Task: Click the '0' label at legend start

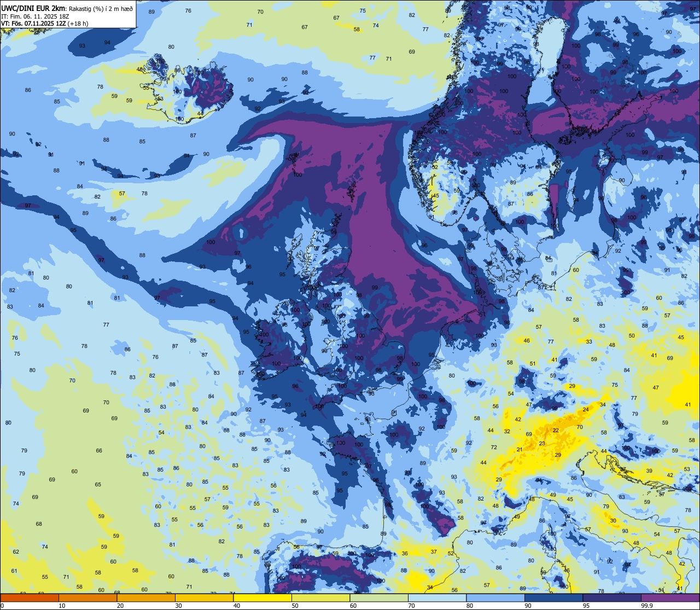Action: [2, 606]
